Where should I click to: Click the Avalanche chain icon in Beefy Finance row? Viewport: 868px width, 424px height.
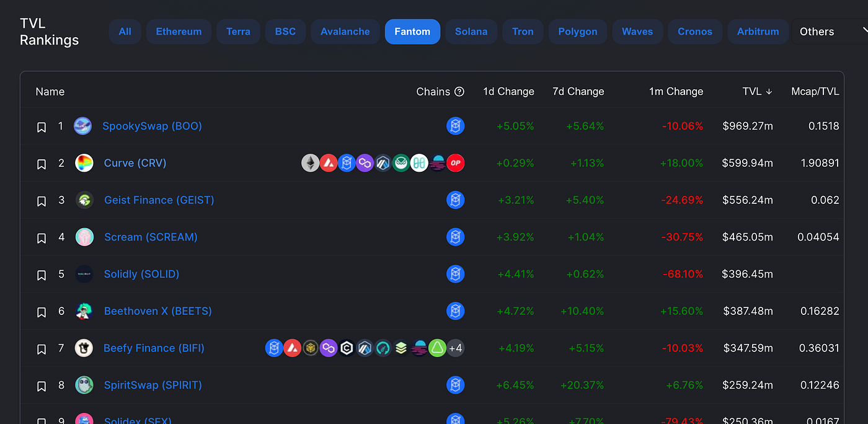[x=292, y=348]
